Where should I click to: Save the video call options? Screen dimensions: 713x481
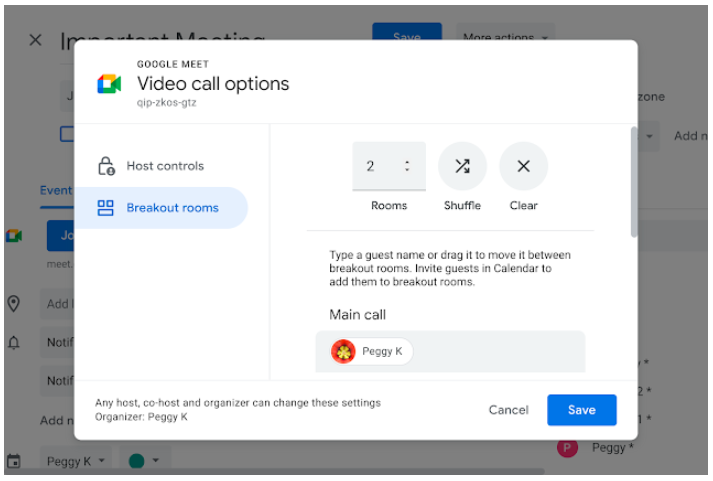coord(582,410)
